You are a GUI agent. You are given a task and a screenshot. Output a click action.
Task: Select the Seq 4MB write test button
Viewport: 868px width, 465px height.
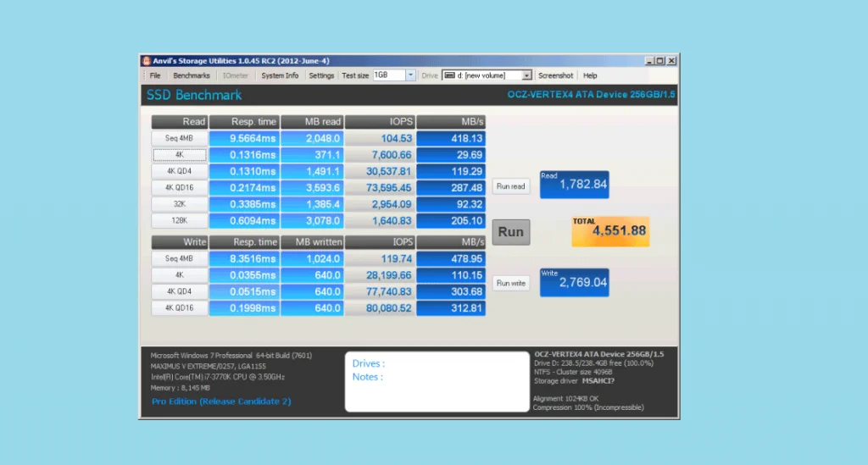[180, 258]
